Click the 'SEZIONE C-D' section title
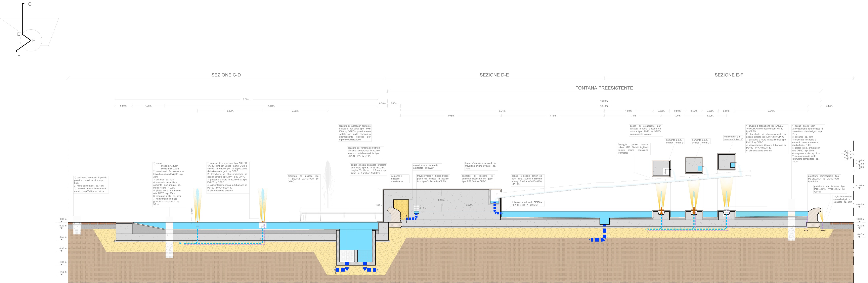The image size is (868, 283). 226,75
